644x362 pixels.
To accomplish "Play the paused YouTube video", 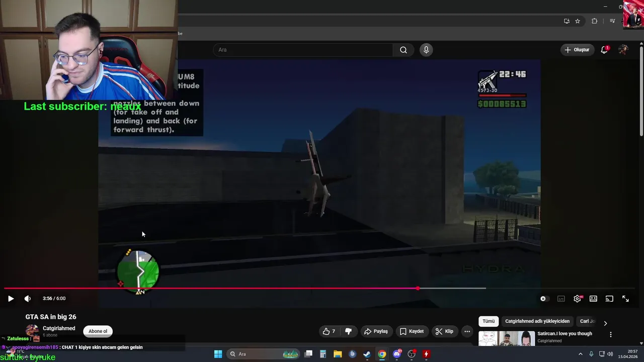I will (11, 299).
